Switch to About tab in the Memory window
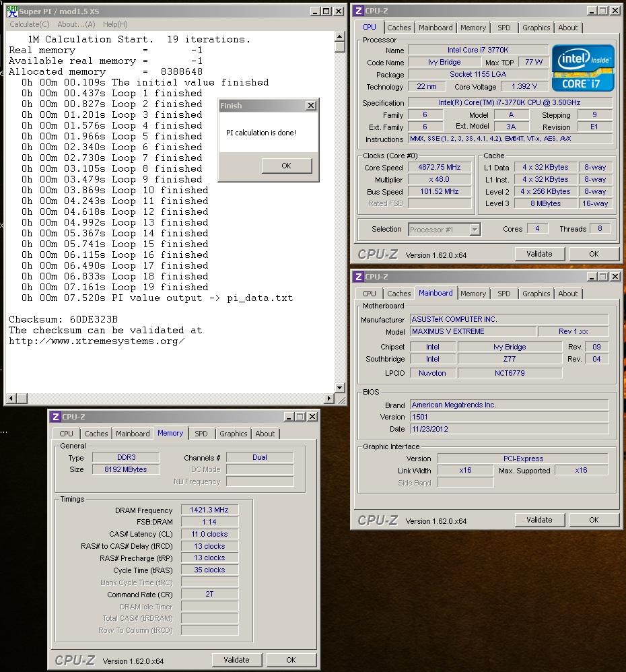Image resolution: width=626 pixels, height=672 pixels. [x=265, y=434]
